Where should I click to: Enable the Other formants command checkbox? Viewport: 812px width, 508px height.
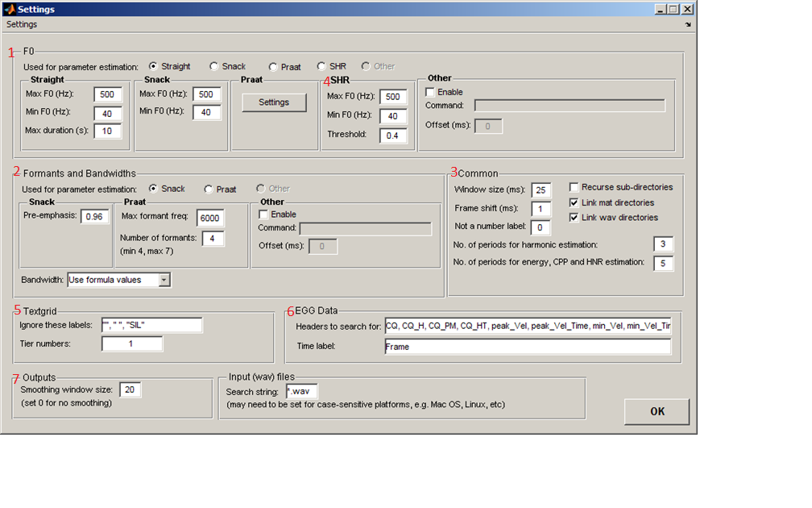[263, 214]
